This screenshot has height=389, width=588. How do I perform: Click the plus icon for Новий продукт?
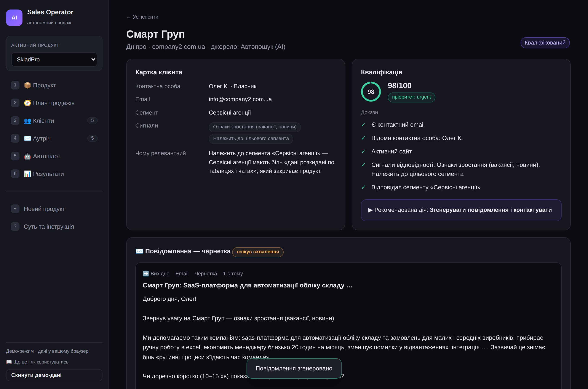coord(15,209)
